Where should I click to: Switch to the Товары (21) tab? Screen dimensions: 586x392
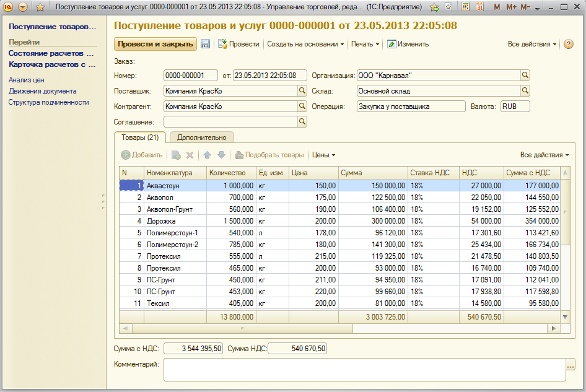(x=140, y=137)
